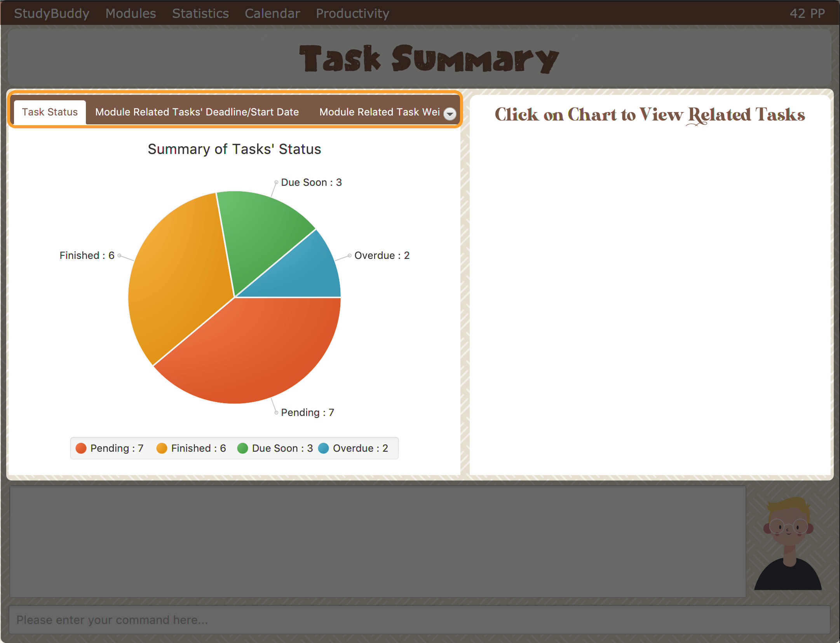
Task: Switch to Module Related Tasks Deadline tab
Action: pyautogui.click(x=196, y=112)
